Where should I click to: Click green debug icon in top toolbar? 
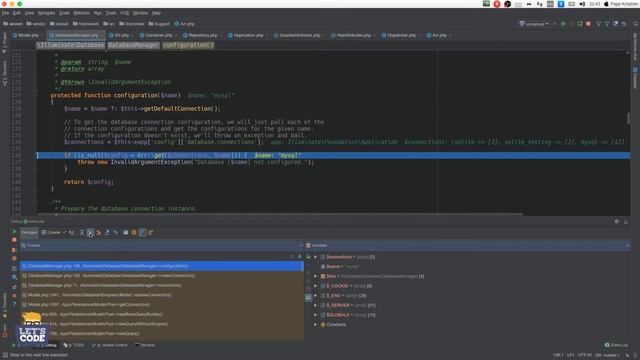(x=563, y=24)
